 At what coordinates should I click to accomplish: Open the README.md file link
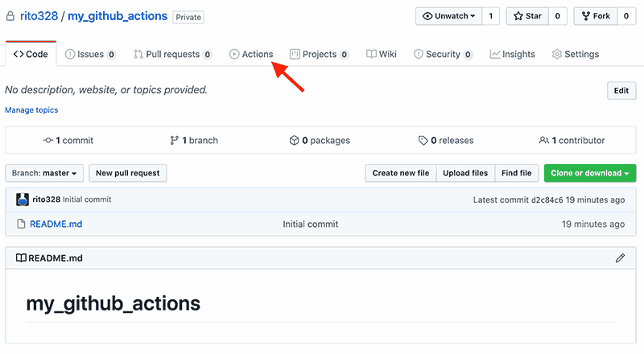pyautogui.click(x=56, y=224)
